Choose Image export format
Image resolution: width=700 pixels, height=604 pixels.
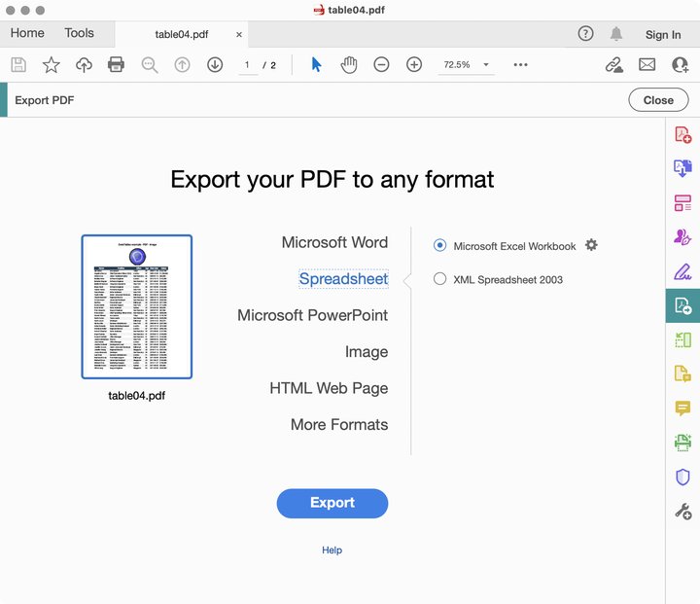coord(367,352)
